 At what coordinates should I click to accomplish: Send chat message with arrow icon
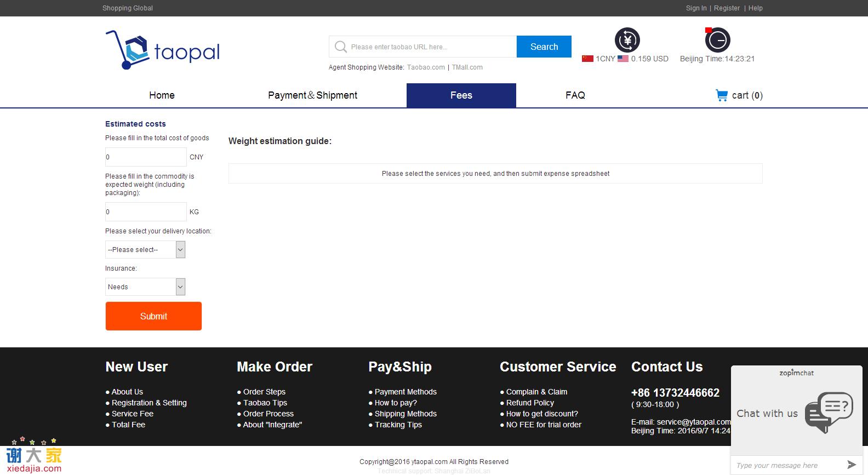click(x=852, y=465)
